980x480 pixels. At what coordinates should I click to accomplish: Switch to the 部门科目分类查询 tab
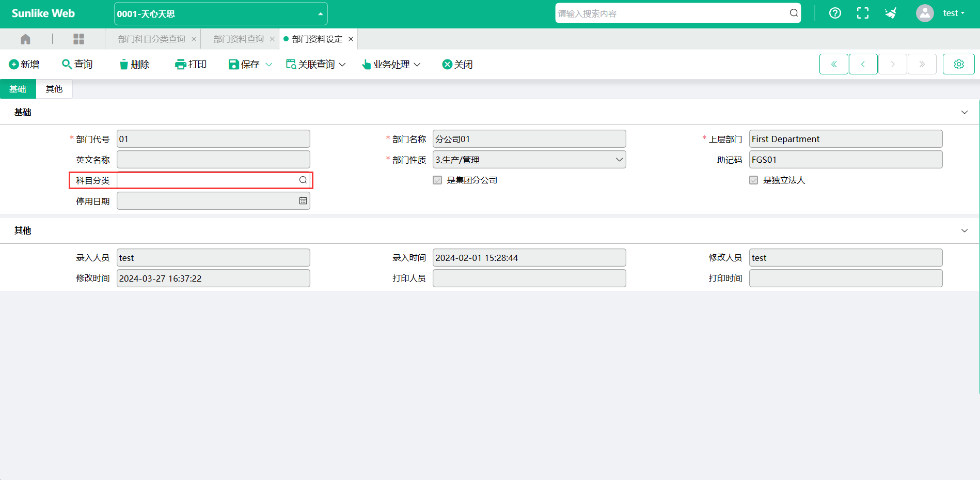point(151,39)
